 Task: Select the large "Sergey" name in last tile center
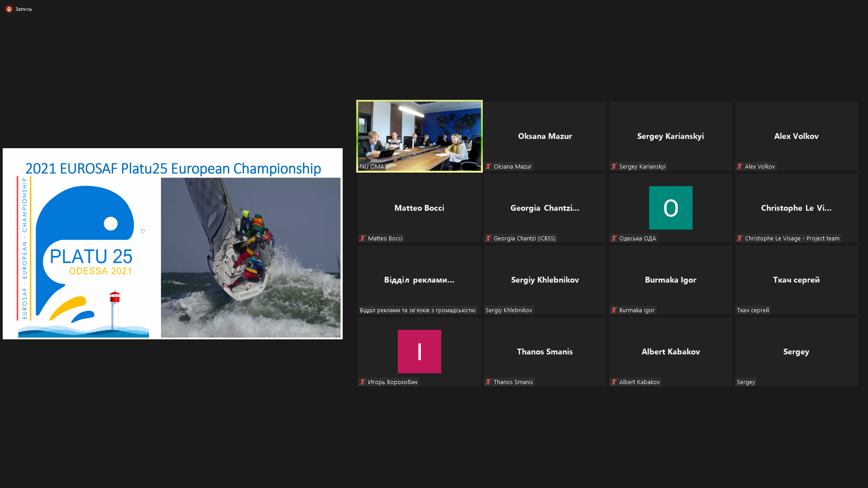pyautogui.click(x=797, y=352)
